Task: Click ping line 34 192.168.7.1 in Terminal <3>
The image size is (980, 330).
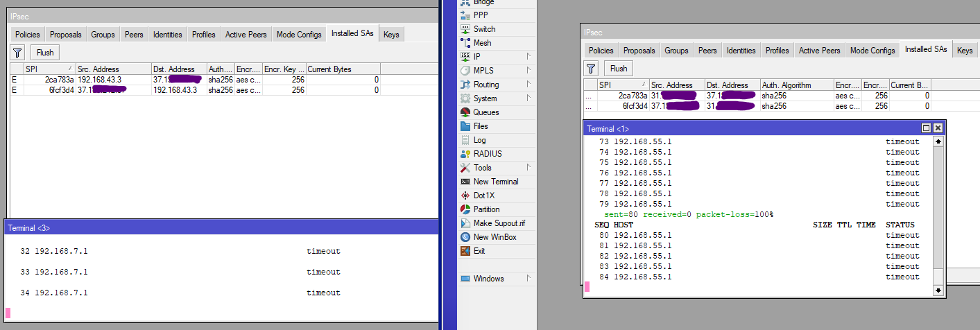Action: point(180,293)
